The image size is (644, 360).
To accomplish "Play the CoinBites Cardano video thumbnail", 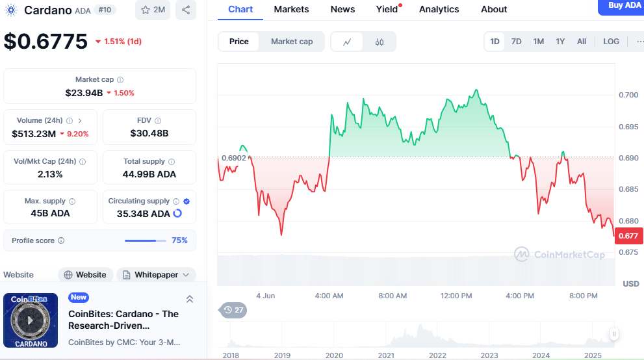I will 31,320.
